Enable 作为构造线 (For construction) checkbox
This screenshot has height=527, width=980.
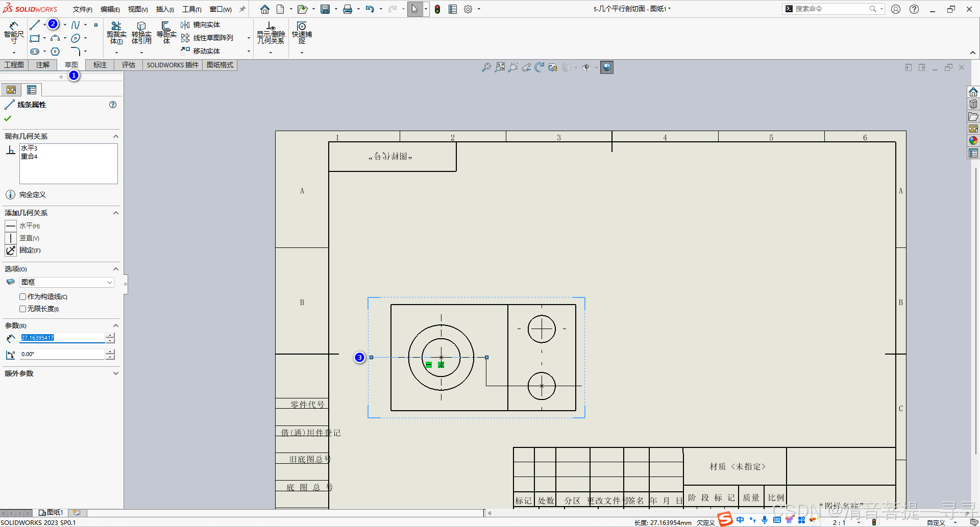(23, 296)
